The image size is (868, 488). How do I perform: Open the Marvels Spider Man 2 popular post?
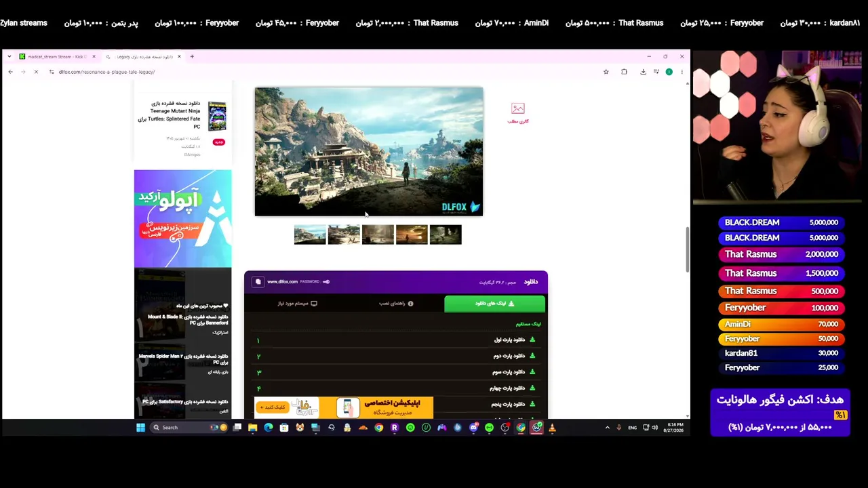tap(183, 359)
